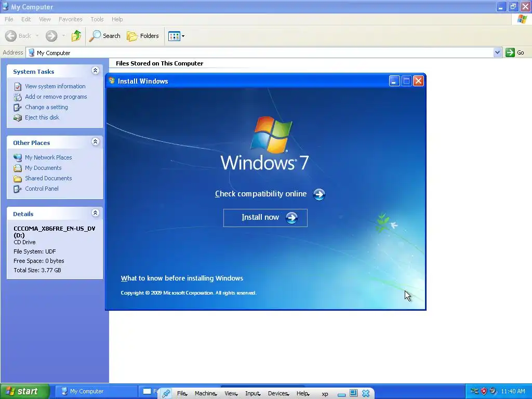Open the File menu in My Computer
532x399 pixels.
(9, 19)
